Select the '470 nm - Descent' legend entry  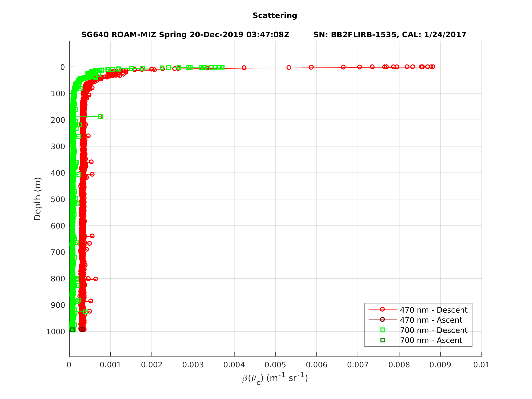coord(418,310)
